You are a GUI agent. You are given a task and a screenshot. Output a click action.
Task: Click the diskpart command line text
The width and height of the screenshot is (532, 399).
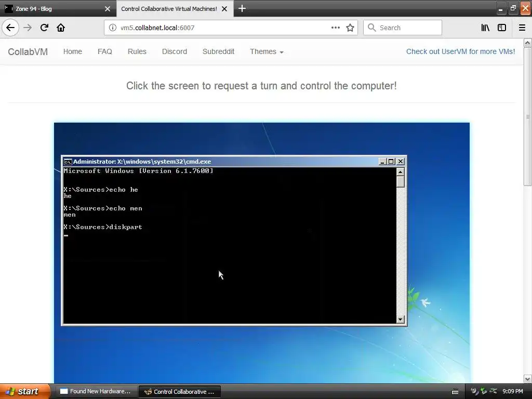point(103,227)
